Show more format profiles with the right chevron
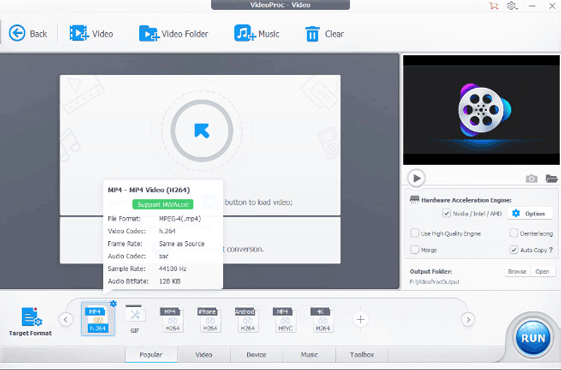This screenshot has width=561, height=370. (468, 319)
